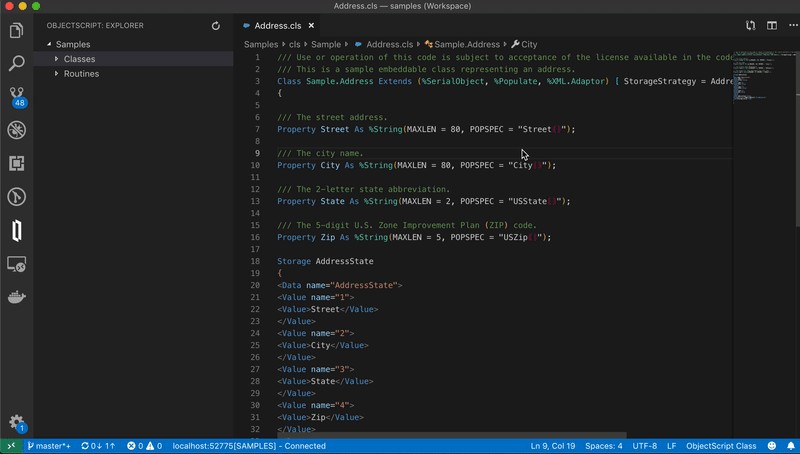
Task: Collapse the Samples tree node
Action: [72, 44]
